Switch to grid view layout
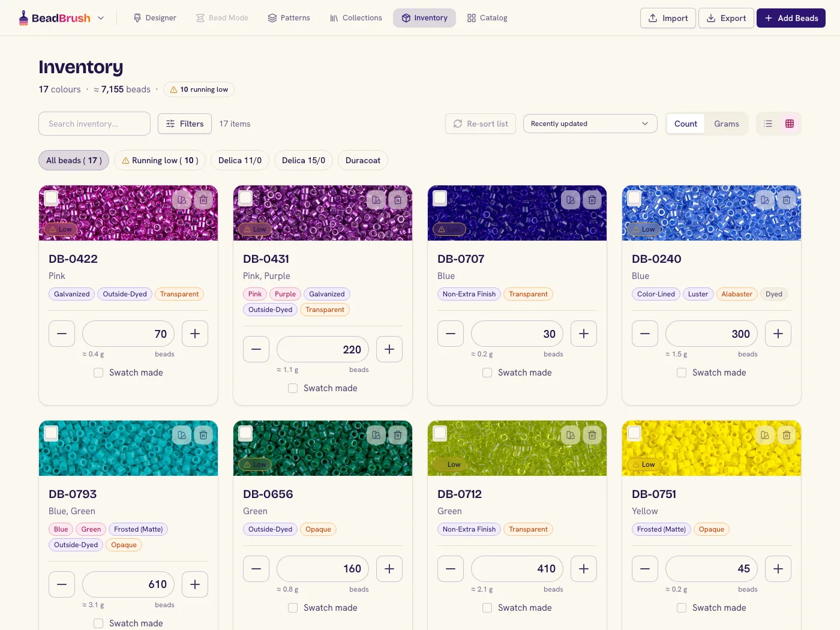Screen dimensions: 840x630 (790, 124)
